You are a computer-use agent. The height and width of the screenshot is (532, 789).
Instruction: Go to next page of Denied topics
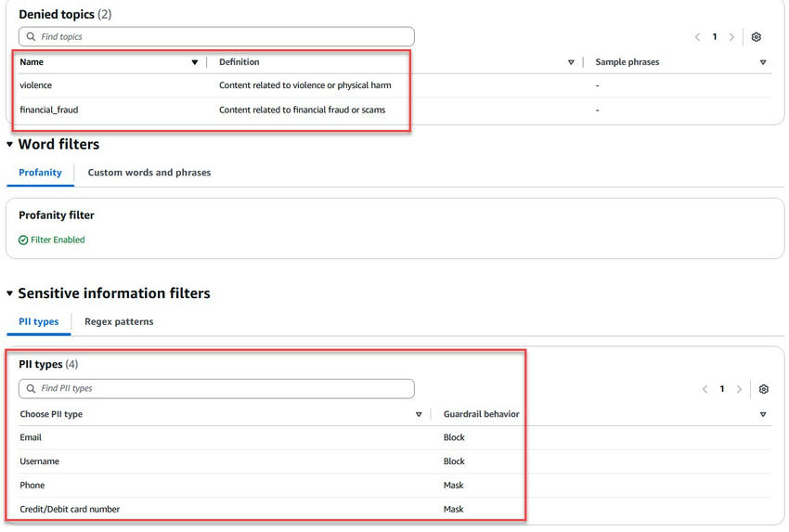point(731,37)
